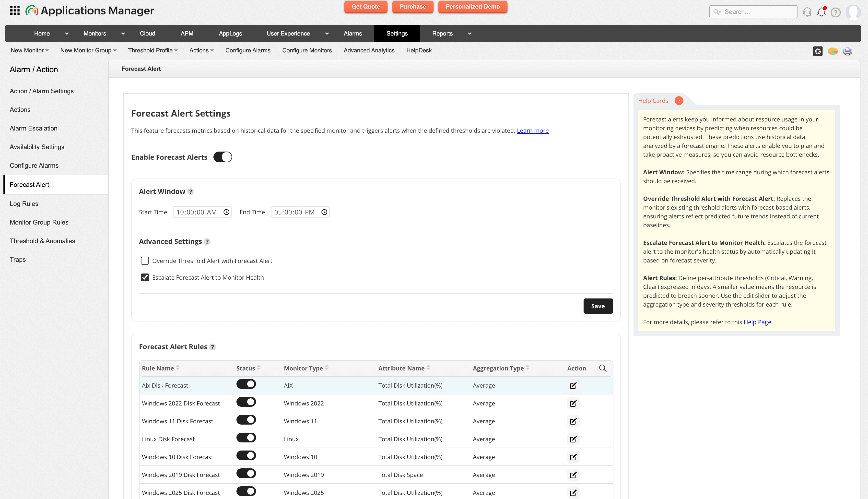Image resolution: width=868 pixels, height=499 pixels.
Task: Click the Start Time input field
Action: 202,212
